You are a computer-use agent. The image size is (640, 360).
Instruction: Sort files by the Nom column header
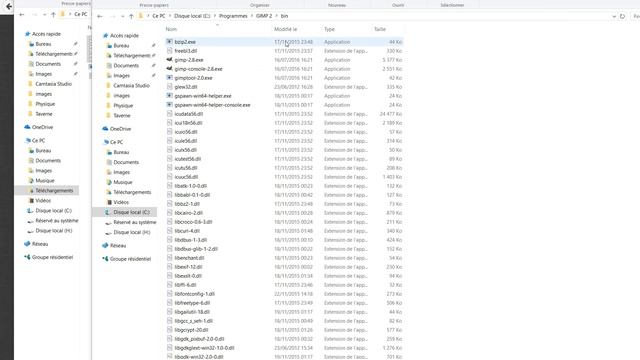pos(171,29)
